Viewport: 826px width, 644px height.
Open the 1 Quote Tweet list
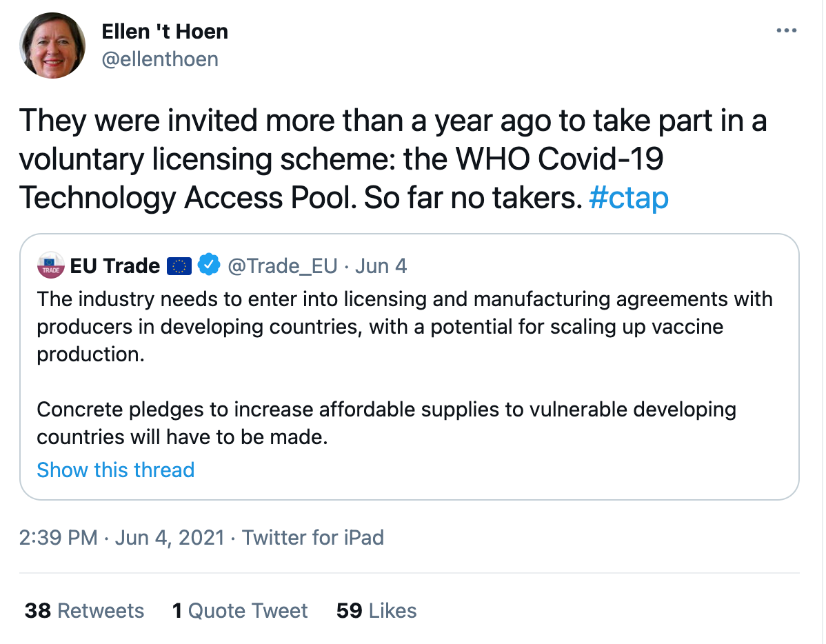coord(239,610)
